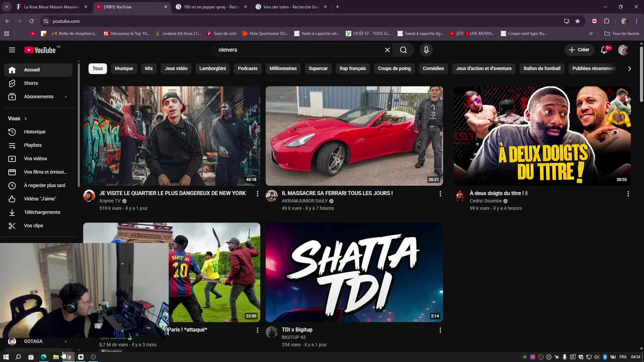Show more filter chips with right arrow
This screenshot has width=644, height=362.
coord(629,68)
